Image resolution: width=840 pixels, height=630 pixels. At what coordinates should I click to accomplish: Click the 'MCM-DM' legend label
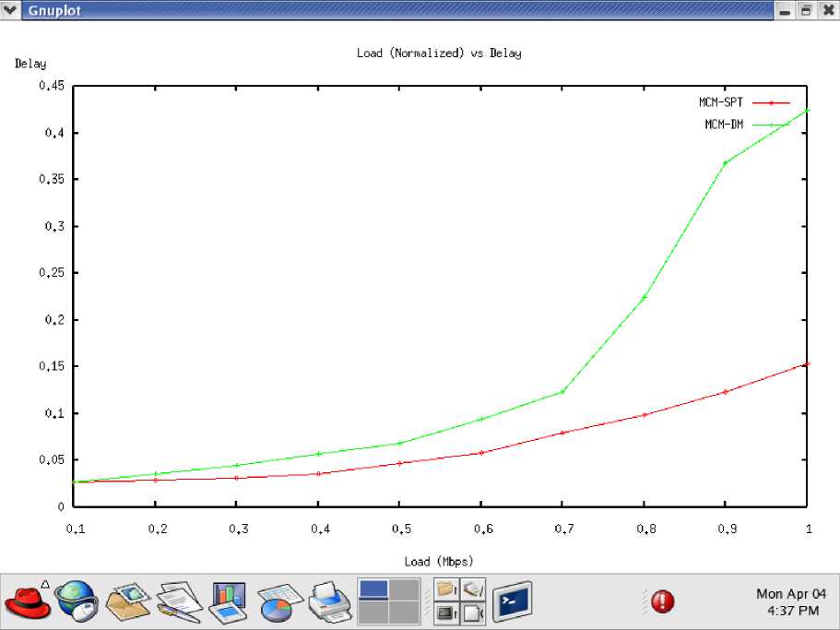(725, 125)
